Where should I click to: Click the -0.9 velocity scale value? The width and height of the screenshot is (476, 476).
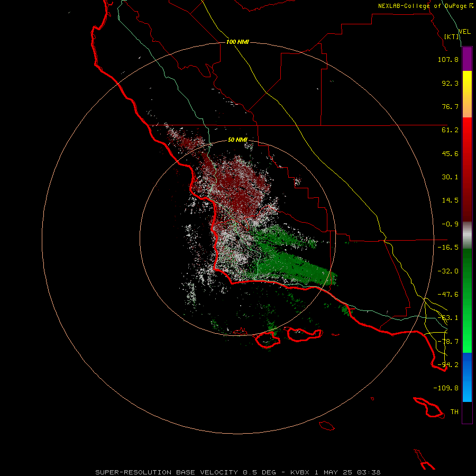(x=450, y=224)
